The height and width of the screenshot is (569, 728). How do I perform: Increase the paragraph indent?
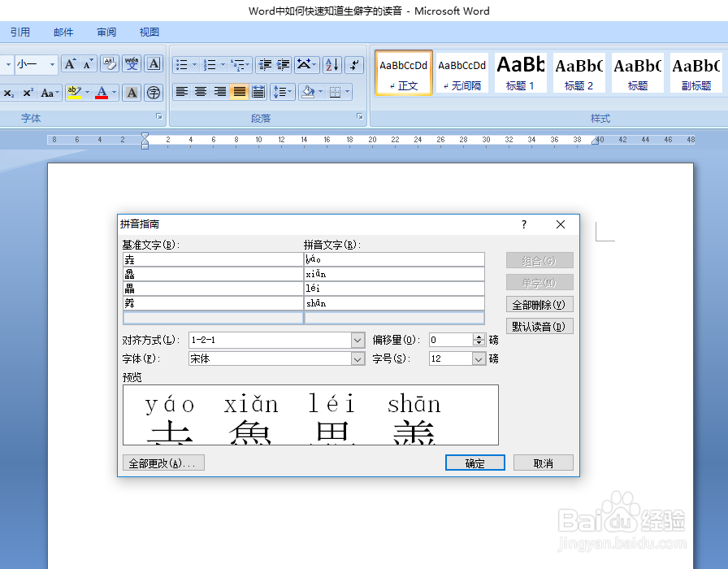tap(284, 65)
